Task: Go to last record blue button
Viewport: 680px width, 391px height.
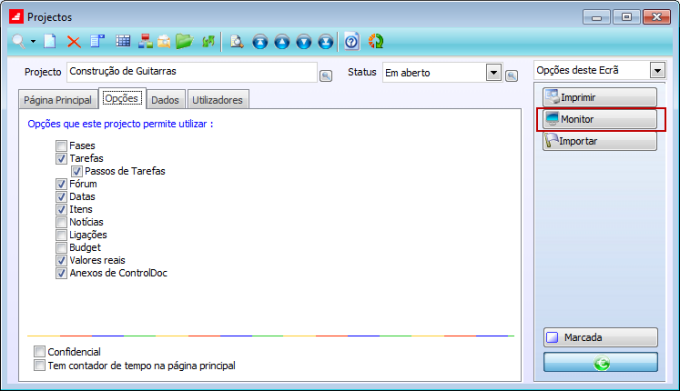Action: tap(325, 42)
